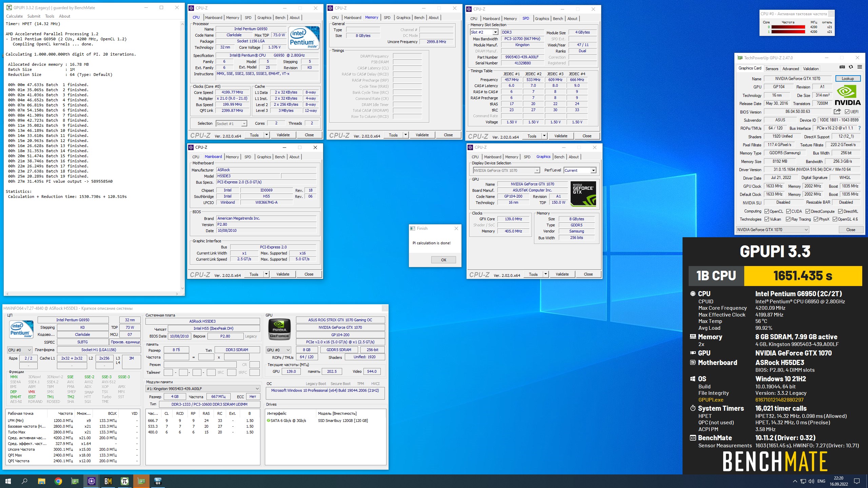This screenshot has height=488, width=868.
Task: Click the Close button in GPU-Z
Action: click(850, 229)
